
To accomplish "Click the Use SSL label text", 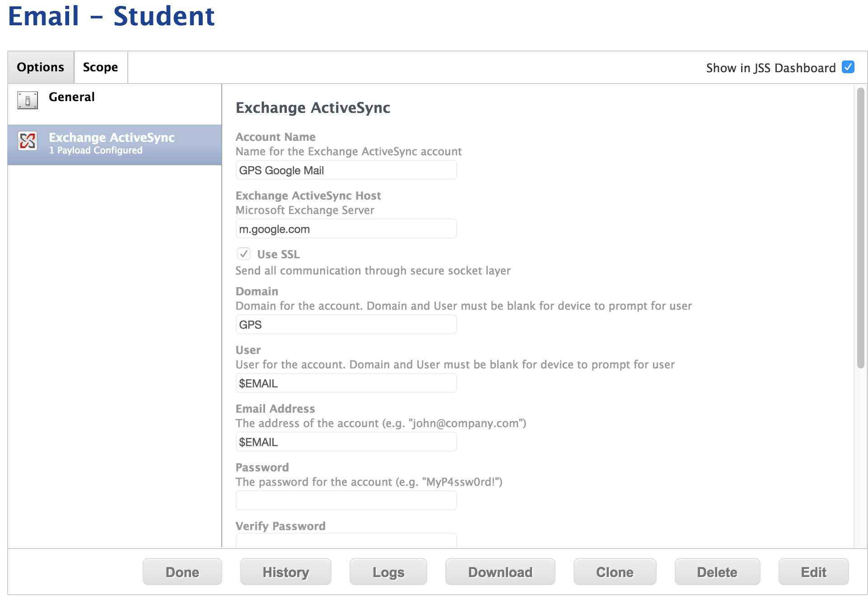I will click(279, 254).
